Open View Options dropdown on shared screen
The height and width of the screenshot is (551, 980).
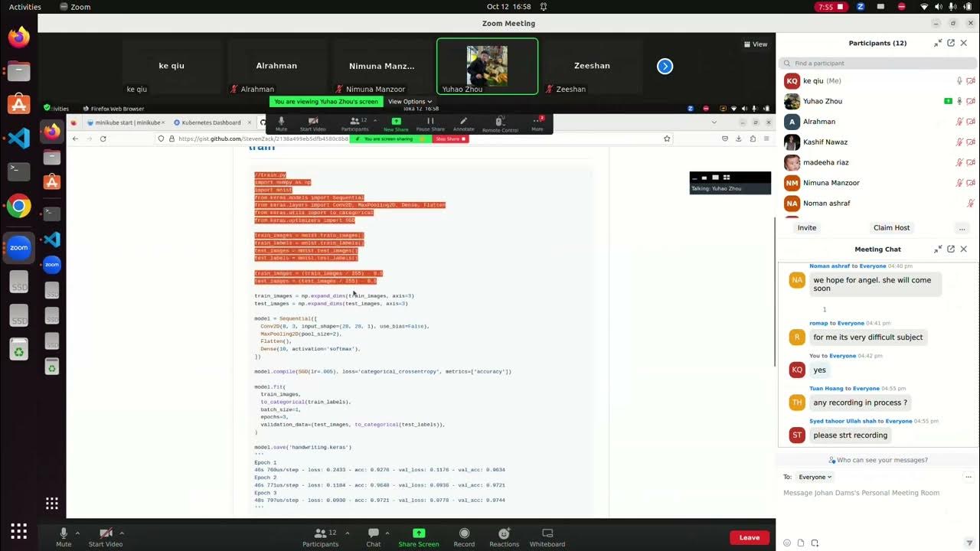(410, 101)
